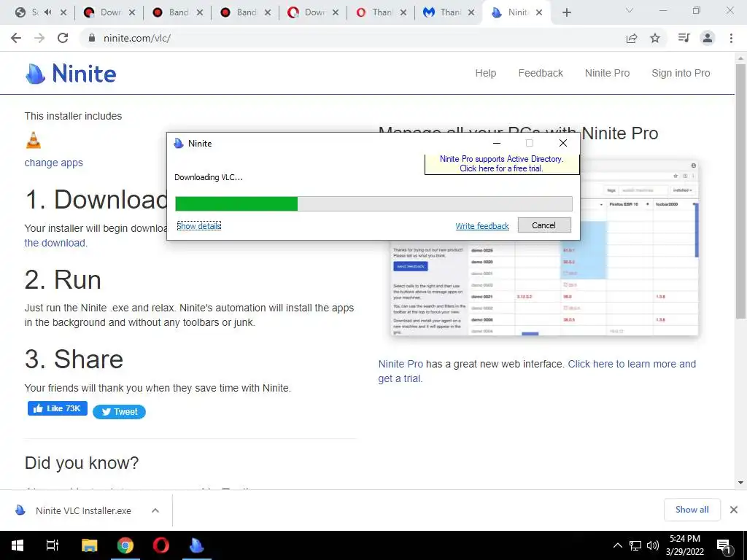The image size is (747, 560).
Task: Minimize the Ninite installer dialog
Action: 496,144
